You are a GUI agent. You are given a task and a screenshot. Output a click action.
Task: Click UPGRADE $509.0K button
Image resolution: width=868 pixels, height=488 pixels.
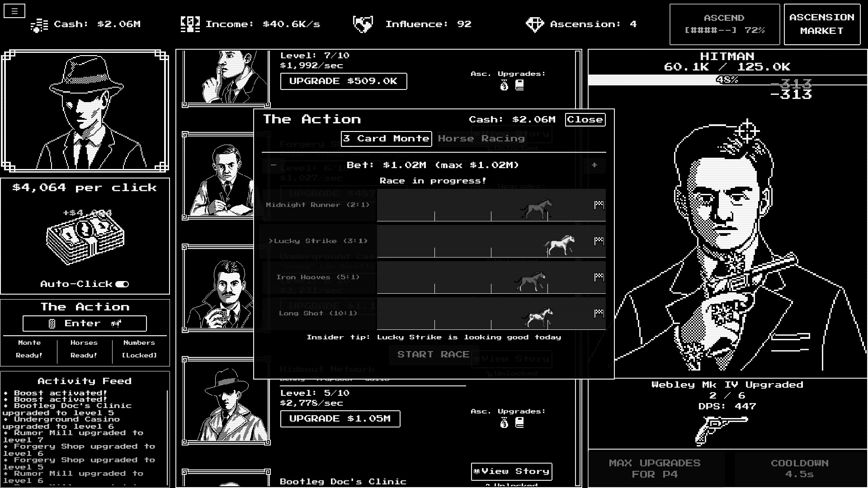click(x=343, y=81)
